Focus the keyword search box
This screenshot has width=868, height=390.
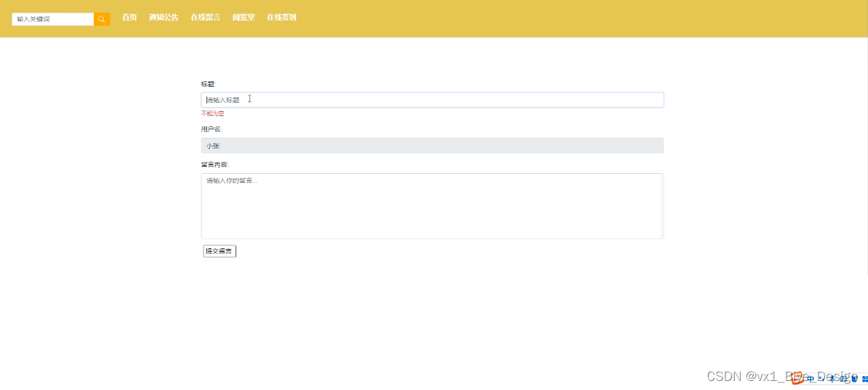point(53,19)
